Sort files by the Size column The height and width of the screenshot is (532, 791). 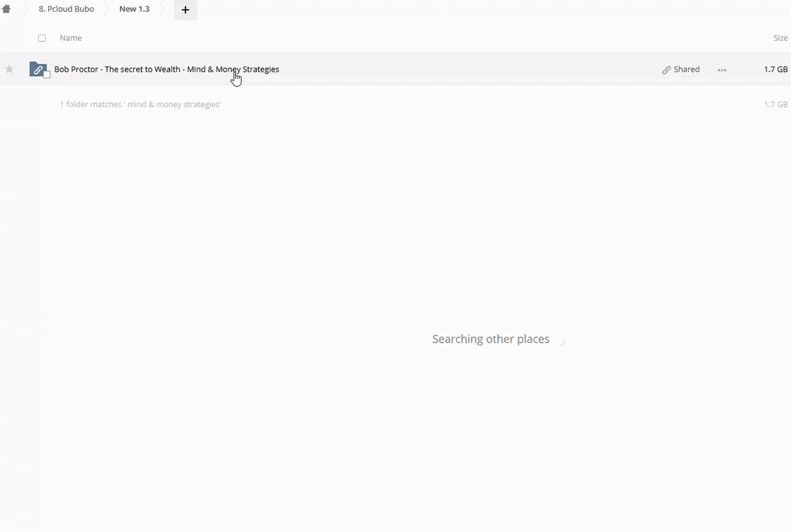780,38
